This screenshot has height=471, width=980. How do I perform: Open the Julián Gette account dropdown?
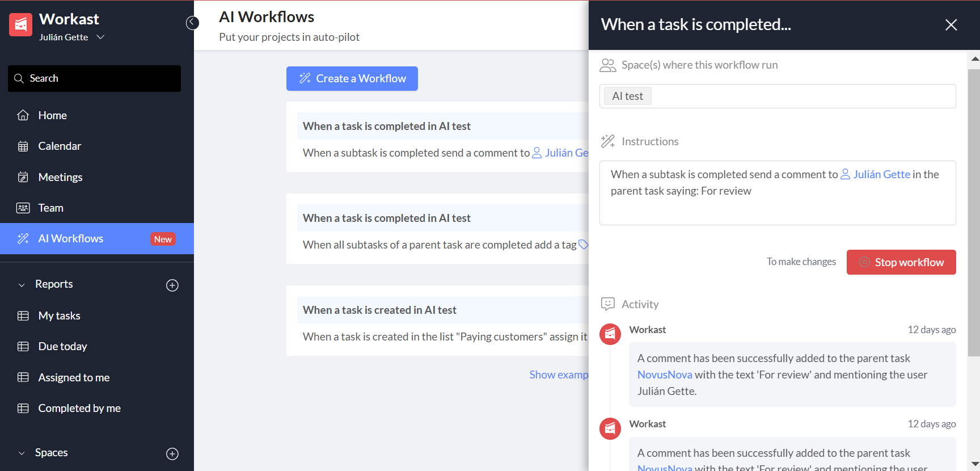click(71, 37)
